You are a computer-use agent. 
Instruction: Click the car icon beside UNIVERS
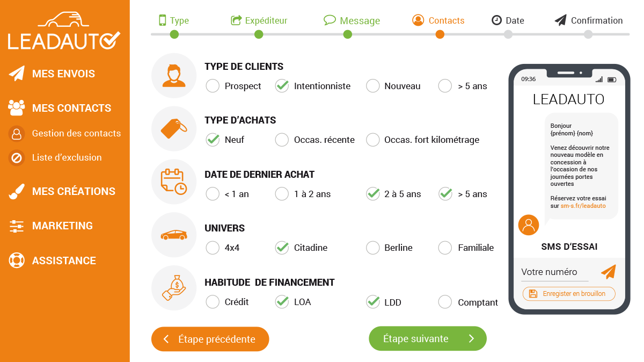(x=174, y=235)
